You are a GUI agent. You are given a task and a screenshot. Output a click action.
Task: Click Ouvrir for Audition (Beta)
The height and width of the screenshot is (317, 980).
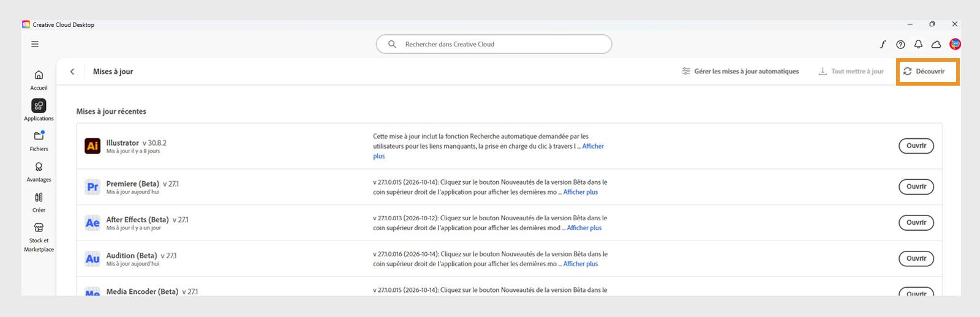point(916,258)
